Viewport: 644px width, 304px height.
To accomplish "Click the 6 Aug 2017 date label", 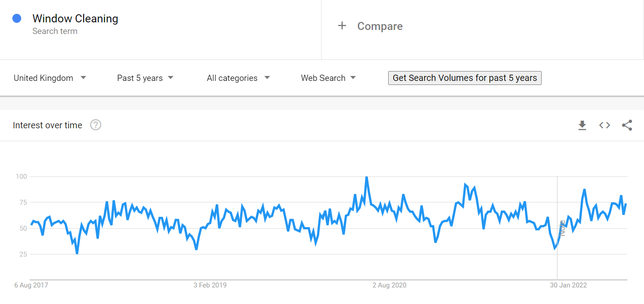I will pos(31,285).
